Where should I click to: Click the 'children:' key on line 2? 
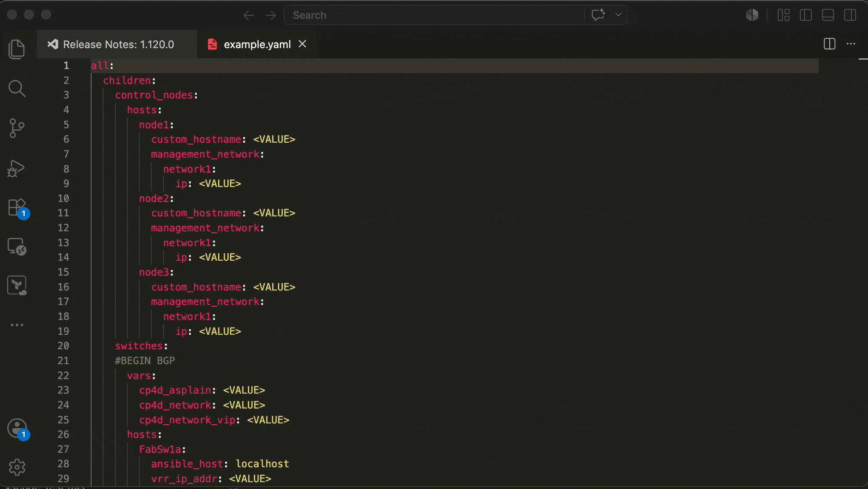point(129,81)
